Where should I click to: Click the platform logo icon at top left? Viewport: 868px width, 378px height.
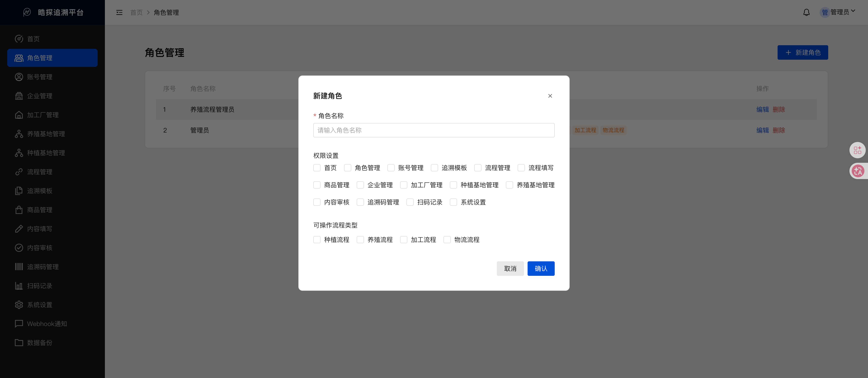coord(27,12)
